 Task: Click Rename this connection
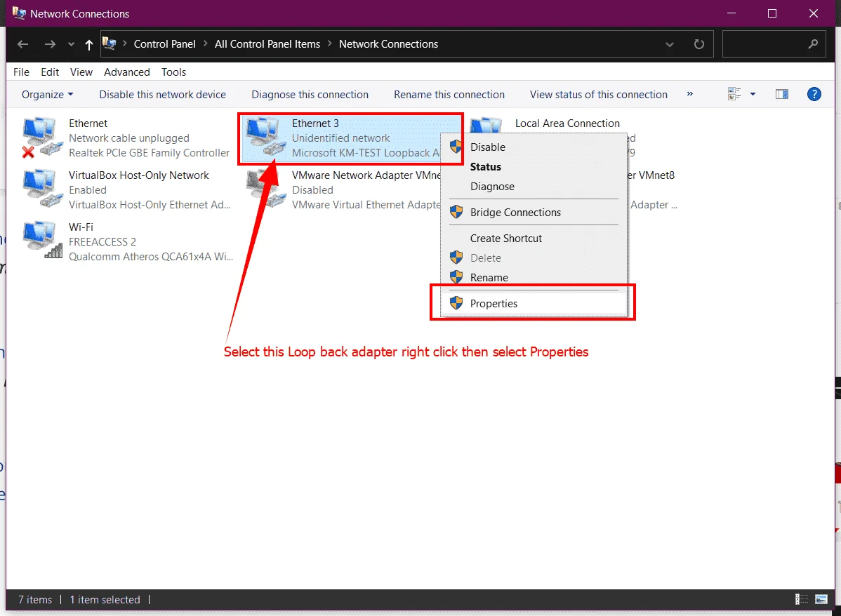[449, 94]
